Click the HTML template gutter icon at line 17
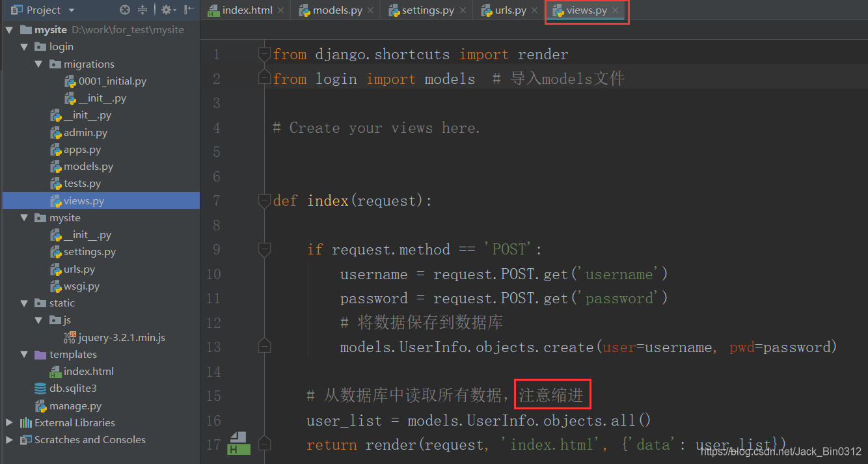This screenshot has height=464, width=868. click(238, 443)
